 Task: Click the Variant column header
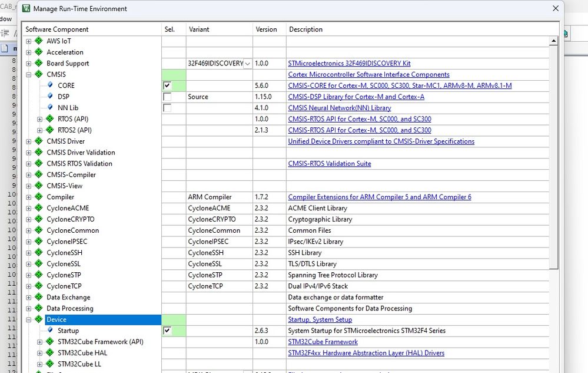(x=220, y=29)
